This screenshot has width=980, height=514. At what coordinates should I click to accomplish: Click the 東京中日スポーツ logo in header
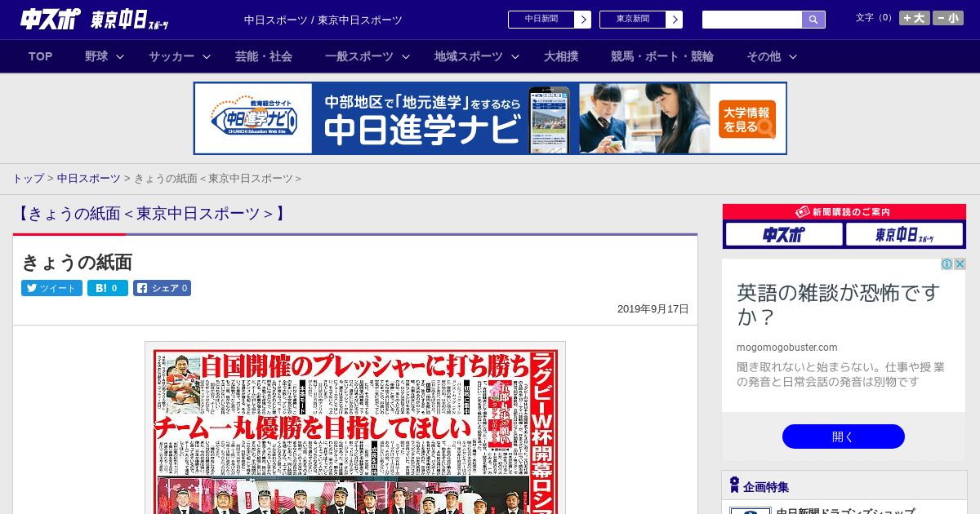130,20
